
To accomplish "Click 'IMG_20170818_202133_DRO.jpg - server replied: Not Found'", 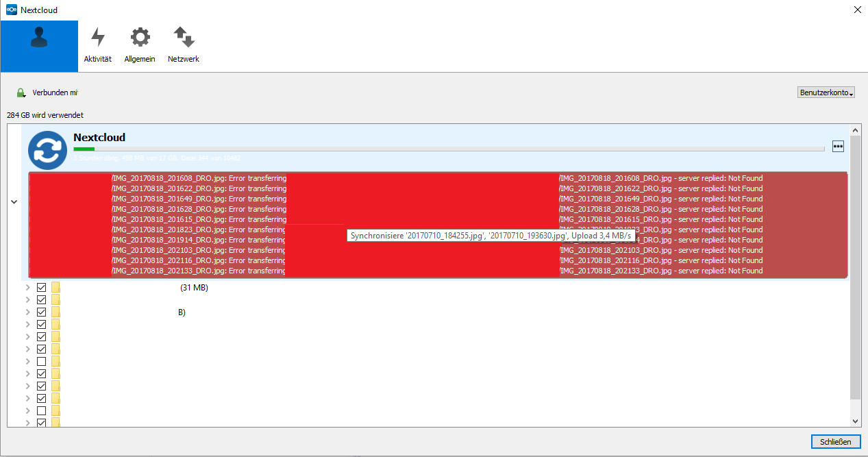I will tap(660, 271).
